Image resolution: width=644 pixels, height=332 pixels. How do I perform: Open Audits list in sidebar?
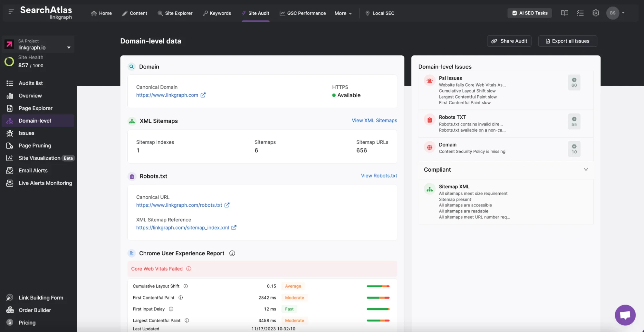point(38,83)
